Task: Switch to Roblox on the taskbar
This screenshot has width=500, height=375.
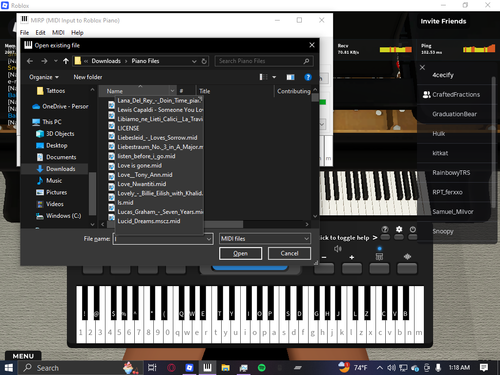Action: [x=189, y=368]
